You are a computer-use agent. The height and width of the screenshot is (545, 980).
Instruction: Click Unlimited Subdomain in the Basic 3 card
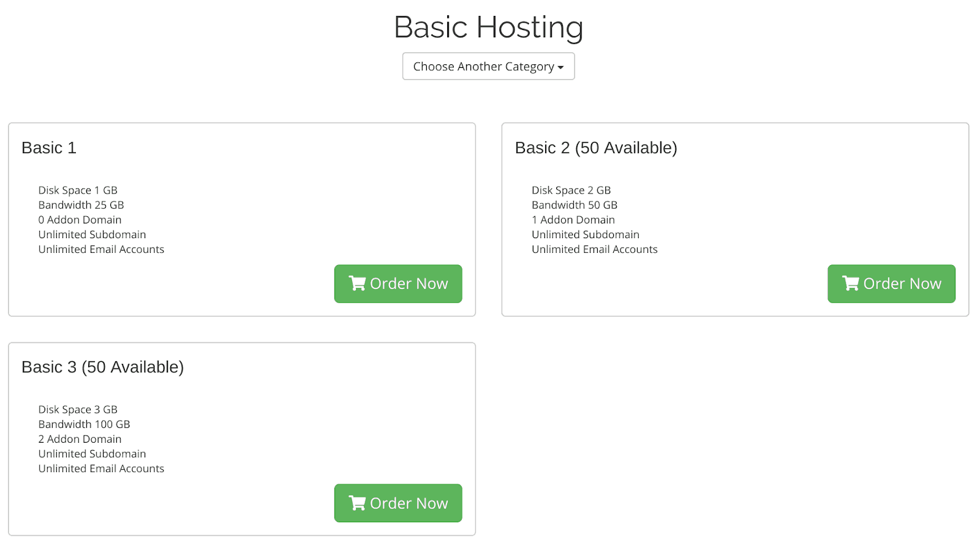click(x=92, y=454)
